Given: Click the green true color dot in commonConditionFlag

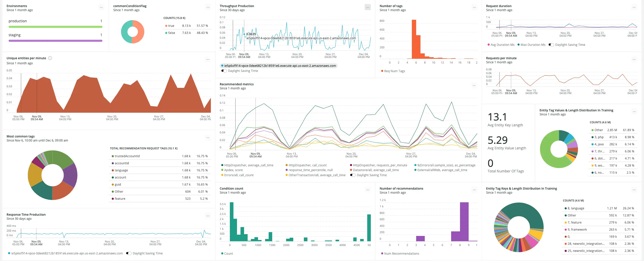Looking at the screenshot, I should point(166,26).
